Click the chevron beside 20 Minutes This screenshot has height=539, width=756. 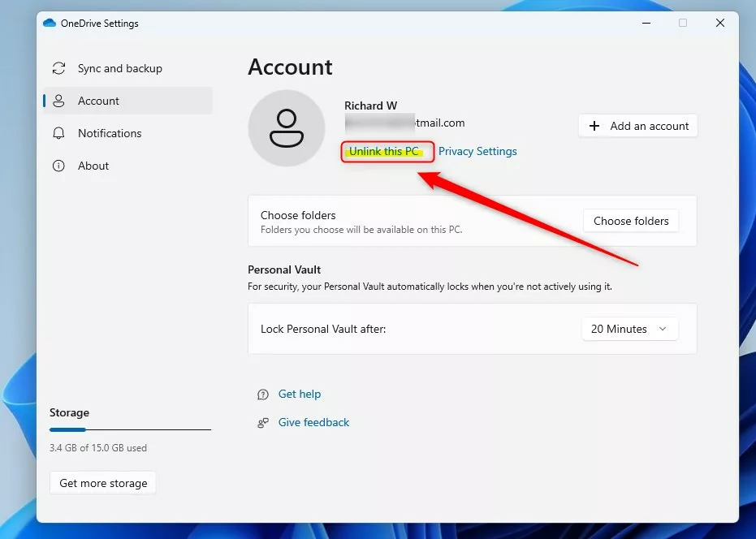(x=663, y=329)
